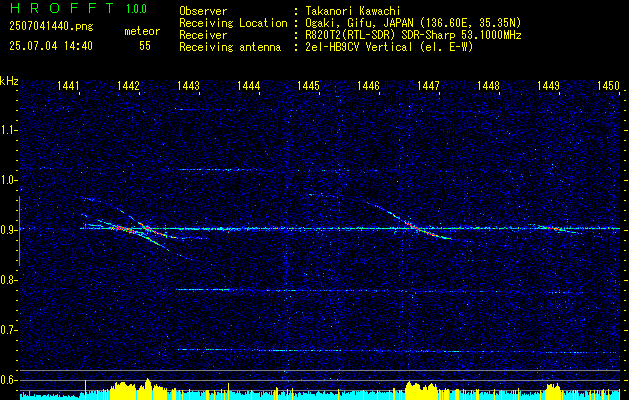The width and height of the screenshot is (629, 400).
Task: Click the 1445 time axis label
Action: click(308, 86)
